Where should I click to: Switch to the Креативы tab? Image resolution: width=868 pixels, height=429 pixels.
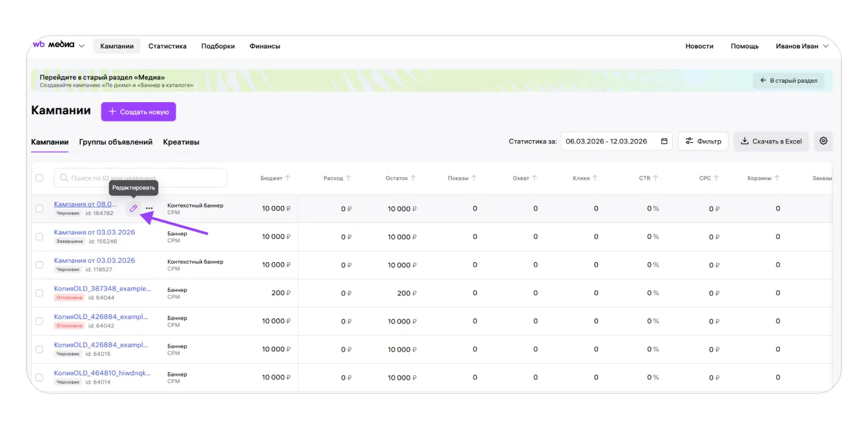[x=181, y=142]
